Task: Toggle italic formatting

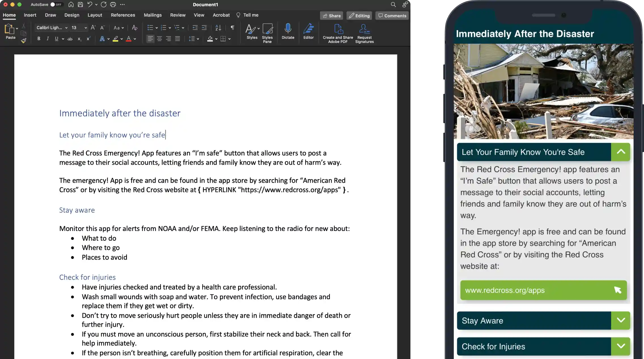Action: 48,39
